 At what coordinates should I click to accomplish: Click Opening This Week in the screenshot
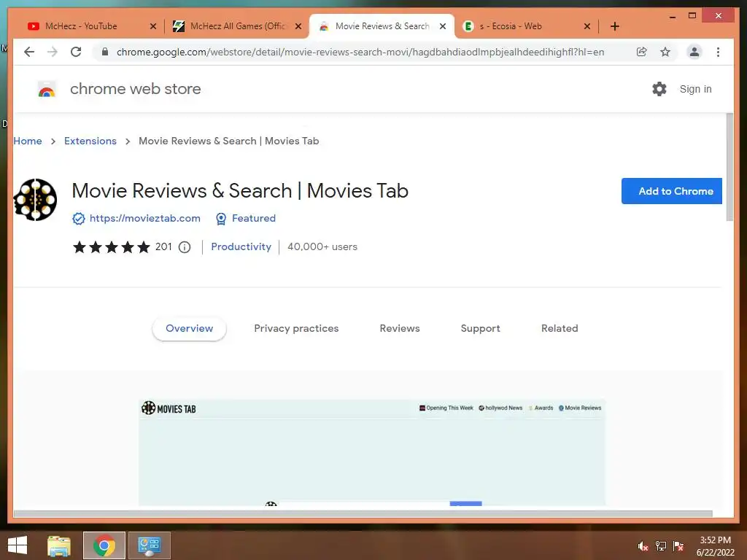click(446, 408)
